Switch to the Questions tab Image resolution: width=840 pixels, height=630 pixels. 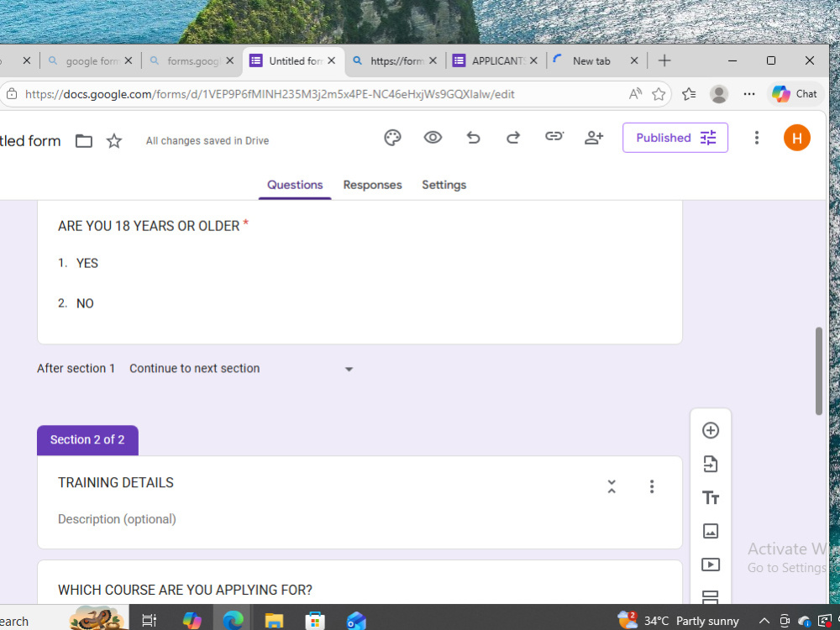(x=295, y=185)
